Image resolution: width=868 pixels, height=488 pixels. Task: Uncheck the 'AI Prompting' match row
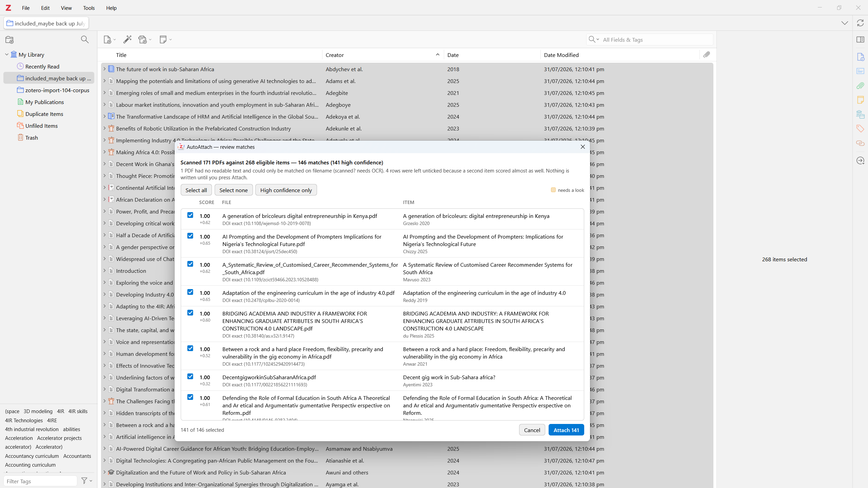pyautogui.click(x=190, y=236)
